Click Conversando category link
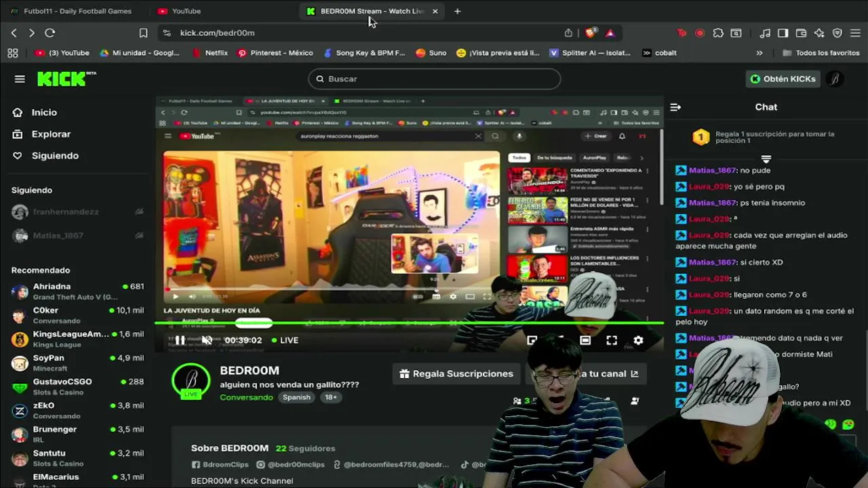The width and height of the screenshot is (868, 488). 246,397
